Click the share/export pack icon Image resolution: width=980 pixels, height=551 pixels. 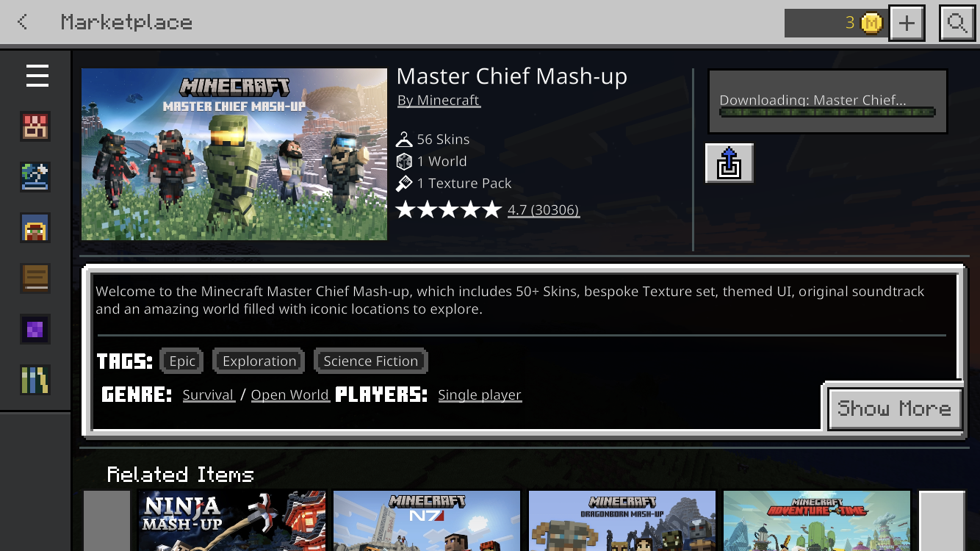click(x=729, y=163)
